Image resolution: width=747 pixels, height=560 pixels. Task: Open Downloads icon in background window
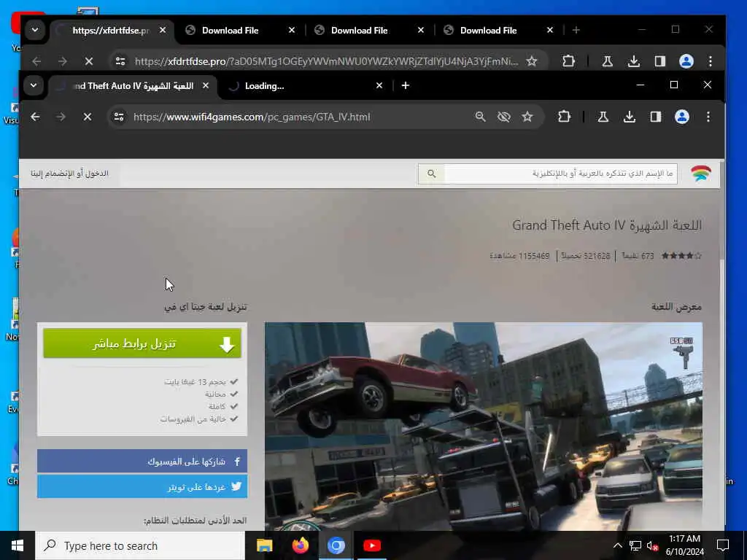coord(634,61)
